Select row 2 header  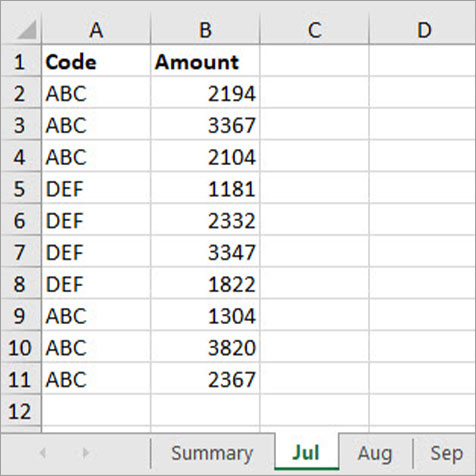tap(20, 93)
